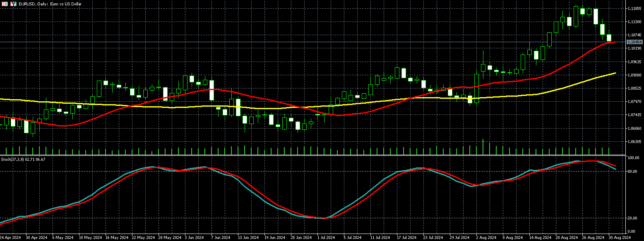Click the 1.06305 price axis label

point(634,141)
